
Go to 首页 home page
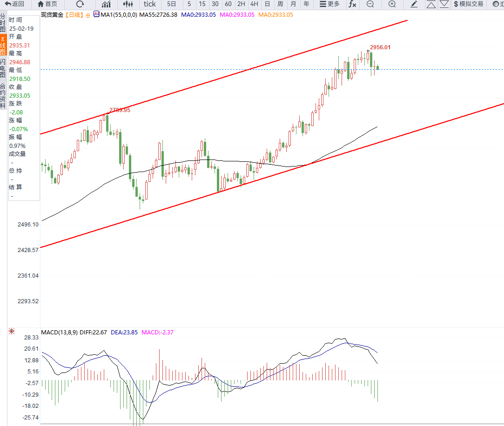[x=47, y=4]
